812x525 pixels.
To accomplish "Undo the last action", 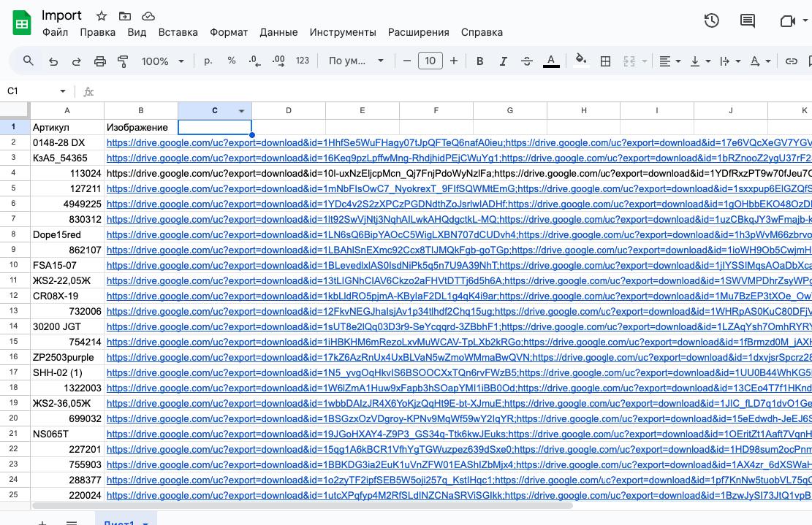I will (53, 61).
